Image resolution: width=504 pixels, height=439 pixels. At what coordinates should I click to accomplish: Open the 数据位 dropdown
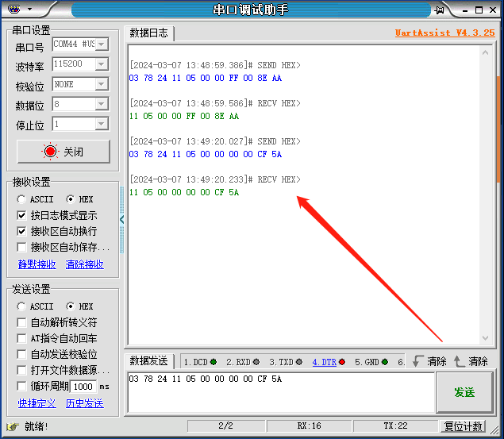click(102, 104)
